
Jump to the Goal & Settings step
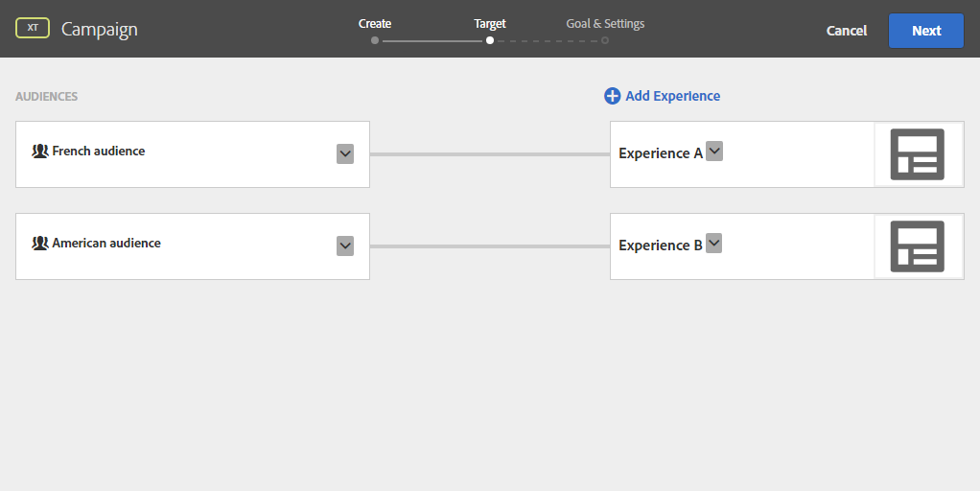coord(605,24)
